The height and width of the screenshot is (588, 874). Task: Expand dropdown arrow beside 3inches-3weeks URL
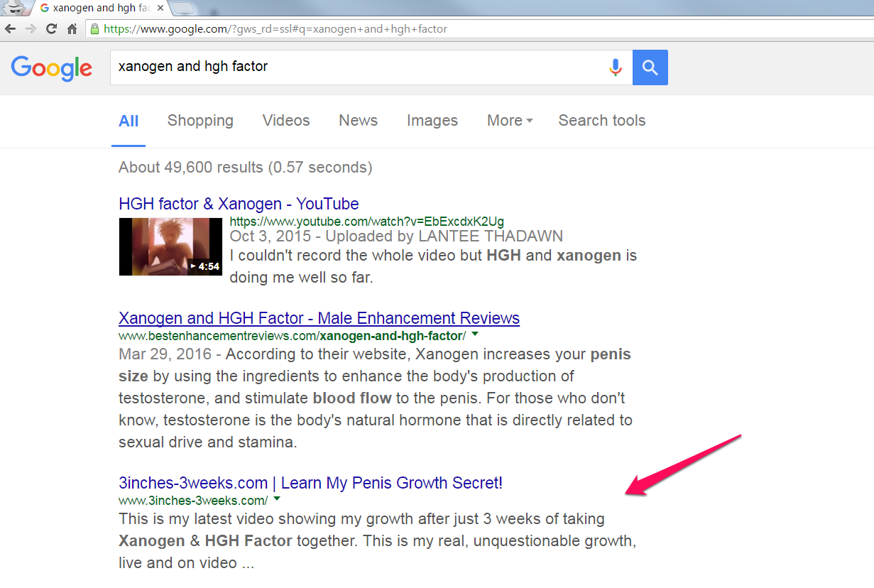click(x=277, y=499)
